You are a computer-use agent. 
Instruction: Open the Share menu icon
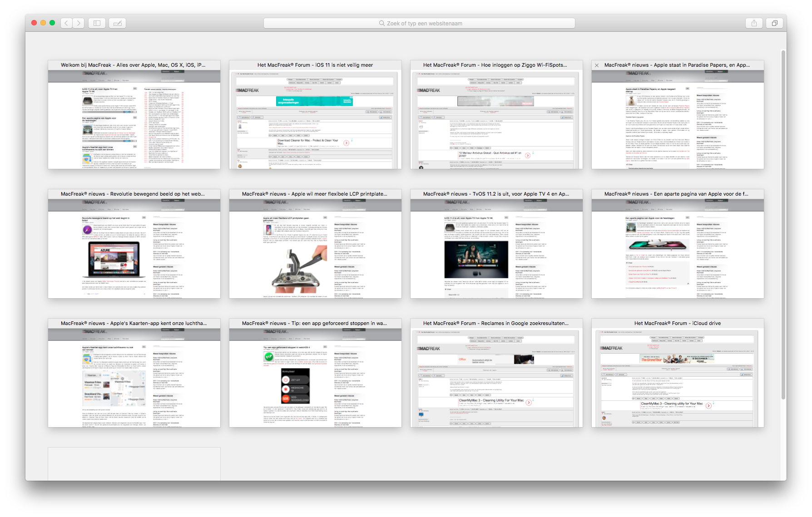(x=754, y=23)
